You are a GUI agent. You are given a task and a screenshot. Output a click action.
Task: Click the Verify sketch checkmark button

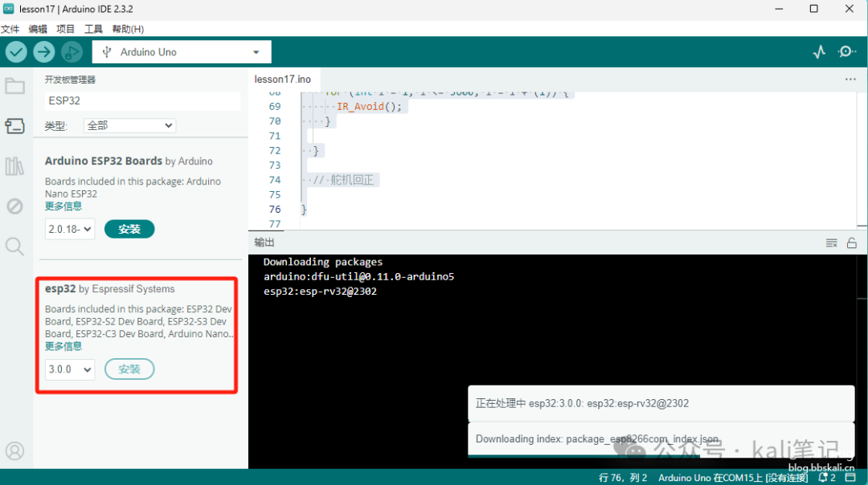[x=16, y=52]
